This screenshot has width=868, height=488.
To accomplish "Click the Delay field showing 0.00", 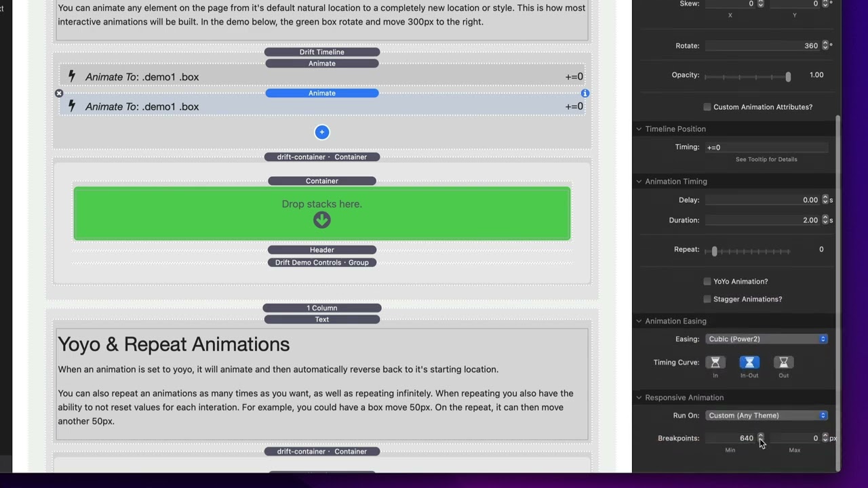I will click(763, 200).
